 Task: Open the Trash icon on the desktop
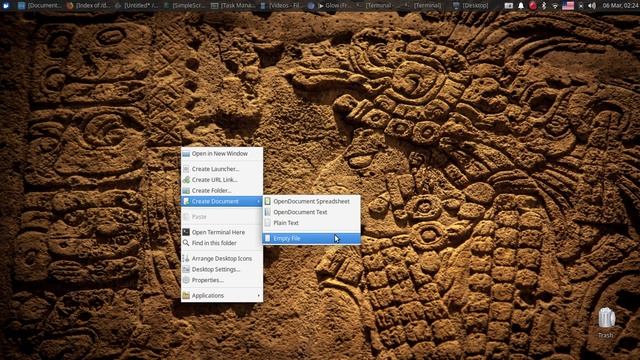pyautogui.click(x=606, y=322)
